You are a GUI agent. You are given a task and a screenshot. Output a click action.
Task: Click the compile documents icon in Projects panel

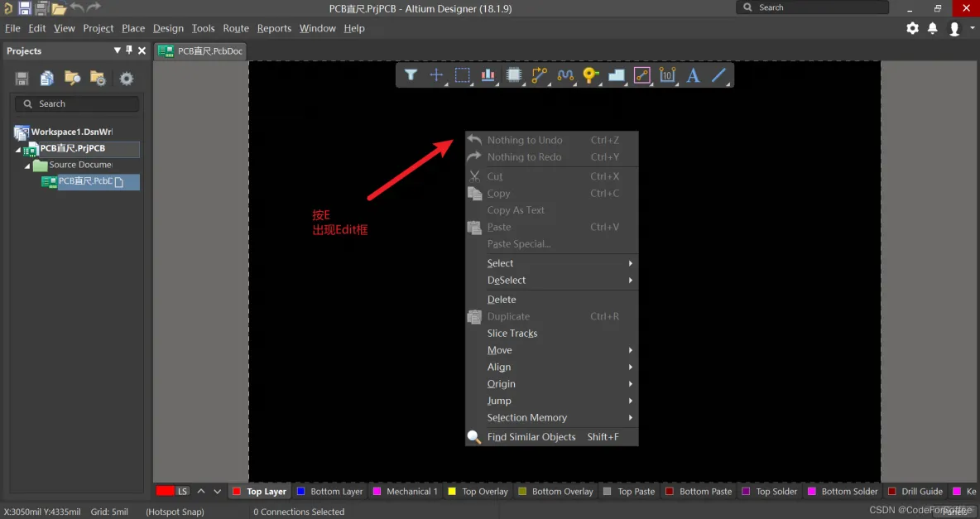click(x=47, y=78)
